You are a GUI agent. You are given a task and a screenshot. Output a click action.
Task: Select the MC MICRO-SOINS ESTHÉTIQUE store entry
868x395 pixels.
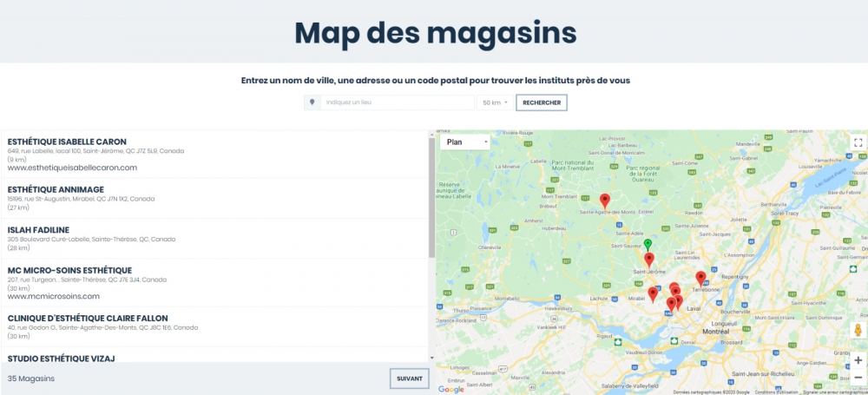[x=215, y=283]
